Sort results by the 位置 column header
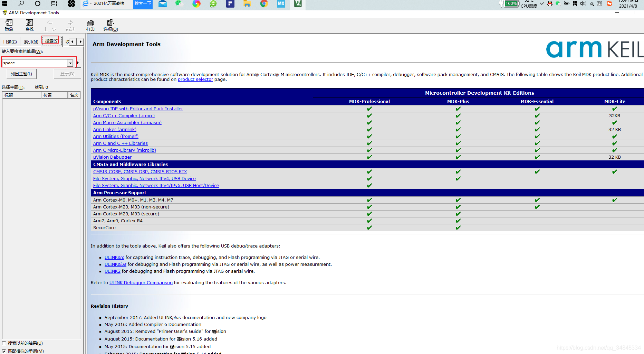Viewport: 644px width, 354px height. pyautogui.click(x=55, y=95)
